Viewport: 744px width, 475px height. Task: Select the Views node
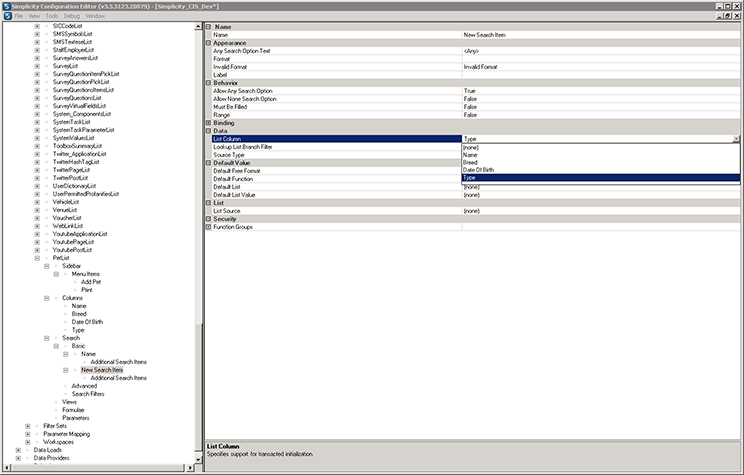(x=69, y=402)
